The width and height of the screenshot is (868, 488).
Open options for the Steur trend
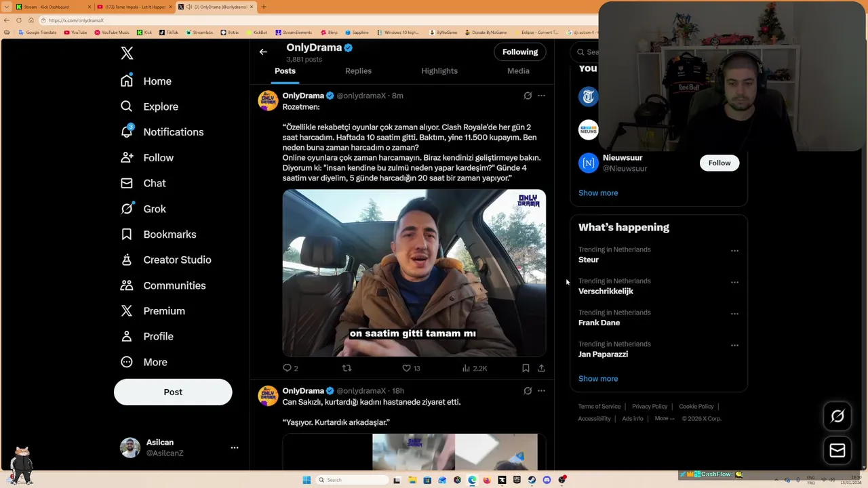(734, 251)
